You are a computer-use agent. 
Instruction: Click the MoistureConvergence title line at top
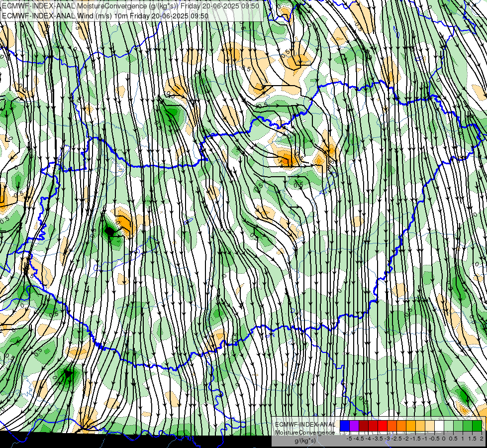coord(130,6)
